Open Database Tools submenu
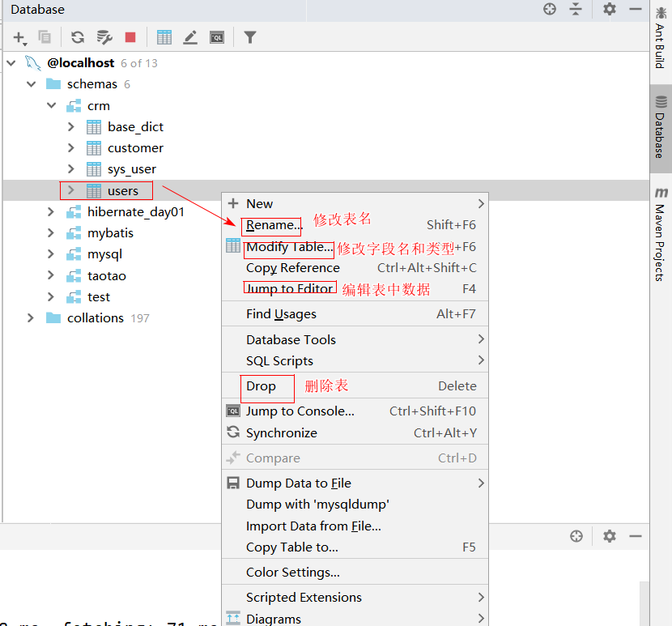 pos(355,339)
